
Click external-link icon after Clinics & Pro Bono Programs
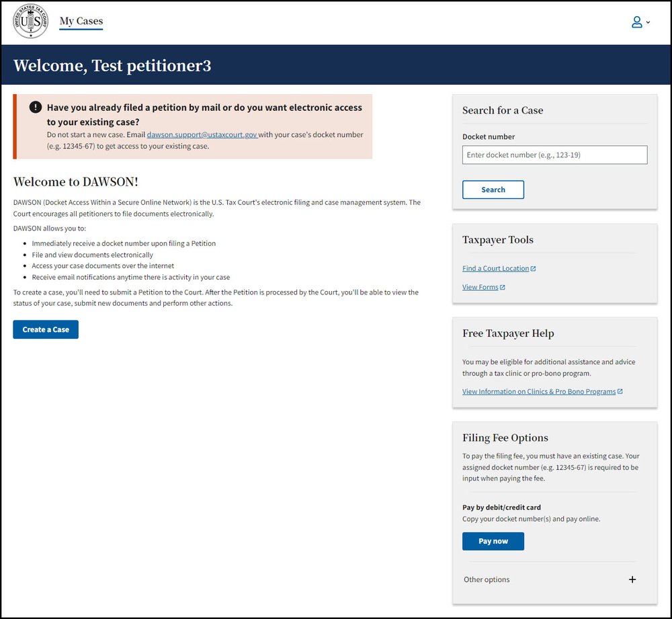[x=620, y=392]
